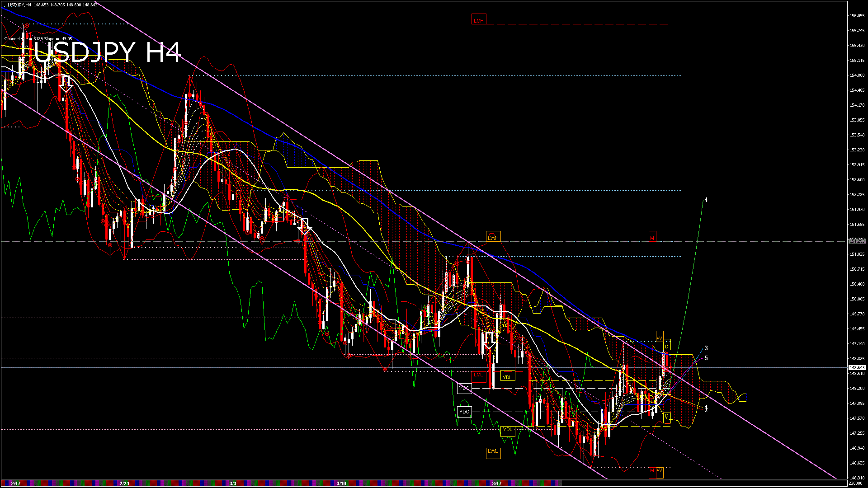Click the Channel size and Slope readout

[x=38, y=39]
